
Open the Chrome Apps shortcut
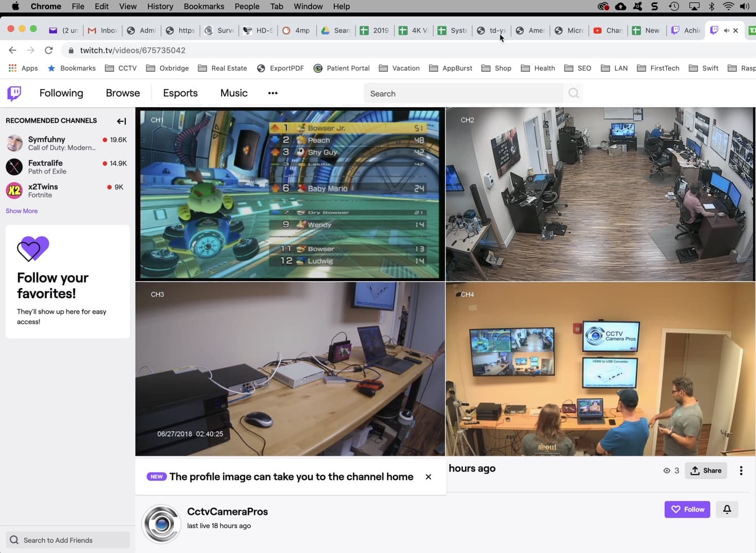point(23,68)
